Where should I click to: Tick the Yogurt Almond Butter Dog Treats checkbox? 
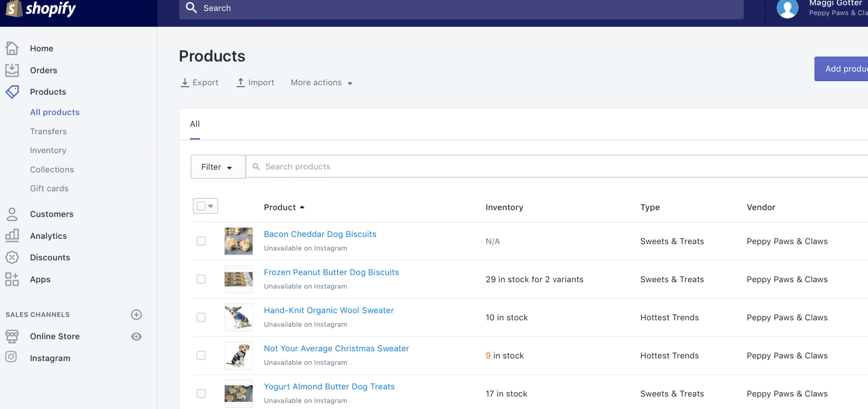point(201,394)
